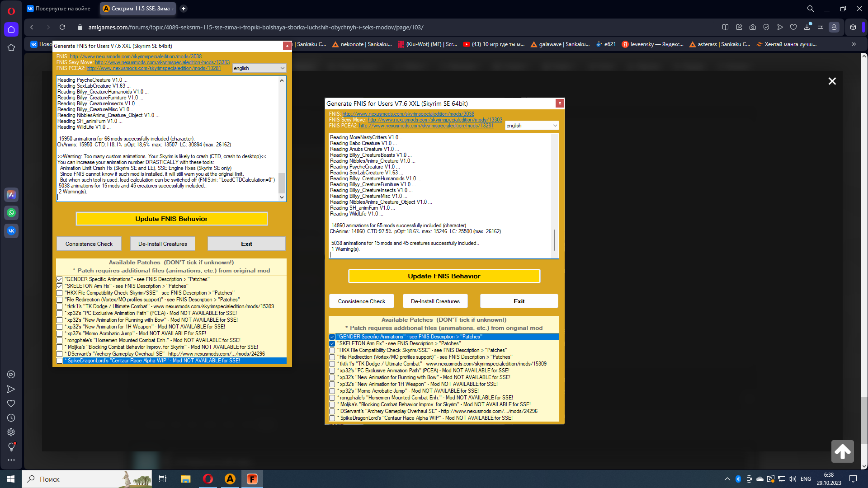Open the Aria AI sidebar icon
Image resolution: width=868 pixels, height=488 pixels.
pyautogui.click(x=11, y=195)
